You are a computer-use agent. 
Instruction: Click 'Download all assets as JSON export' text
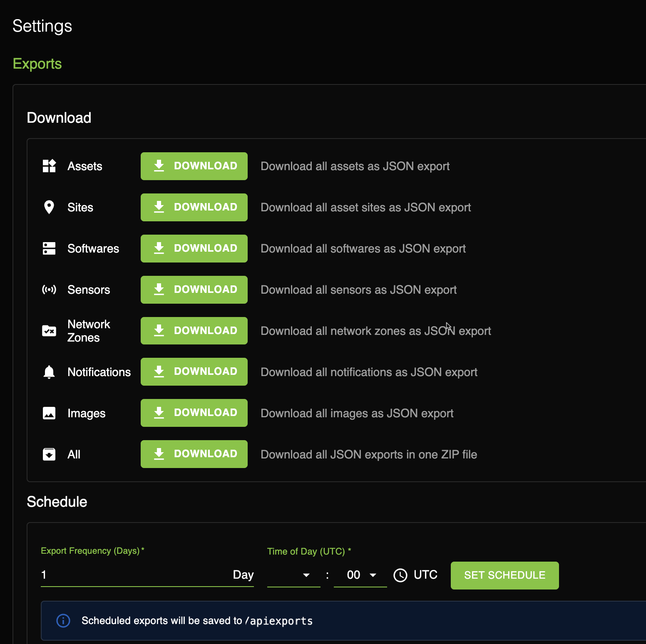[x=355, y=166]
